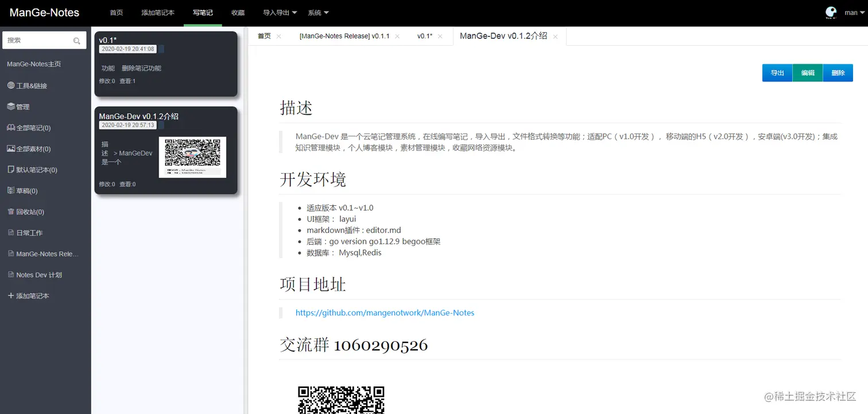Open Notes Dev 计划 notebook label
The width and height of the screenshot is (868, 414).
point(39,275)
